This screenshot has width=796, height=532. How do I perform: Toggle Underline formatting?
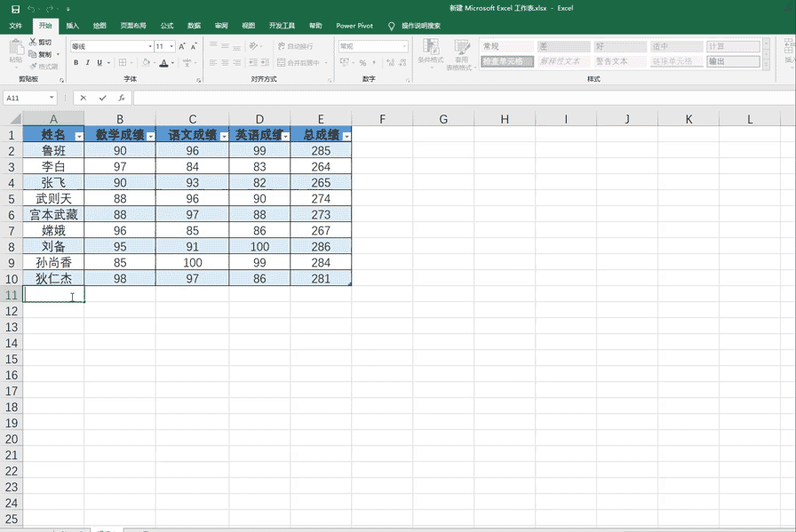(99, 62)
